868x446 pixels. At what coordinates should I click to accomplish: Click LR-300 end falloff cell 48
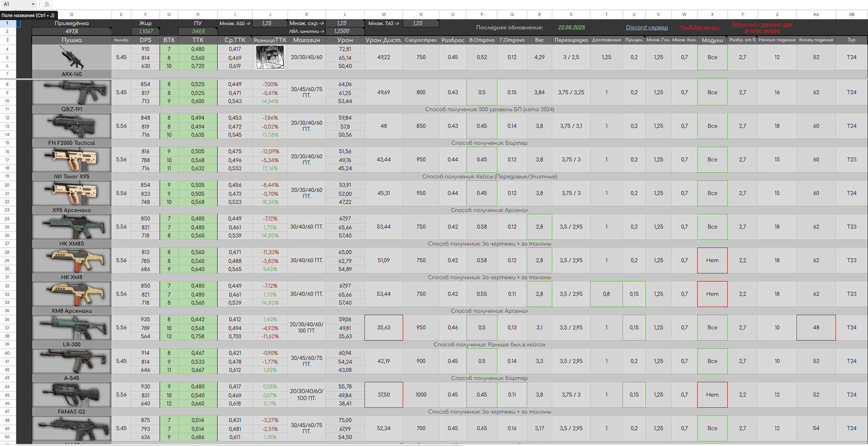[x=816, y=327]
